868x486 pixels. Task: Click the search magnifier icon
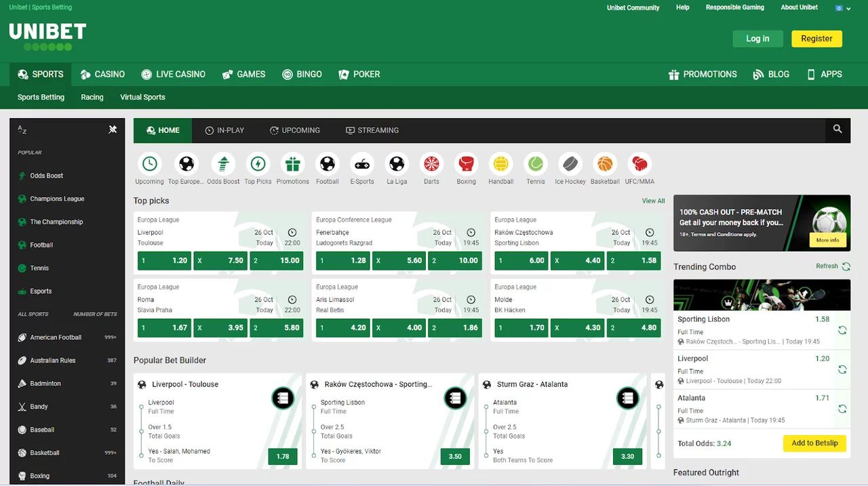[x=837, y=129]
